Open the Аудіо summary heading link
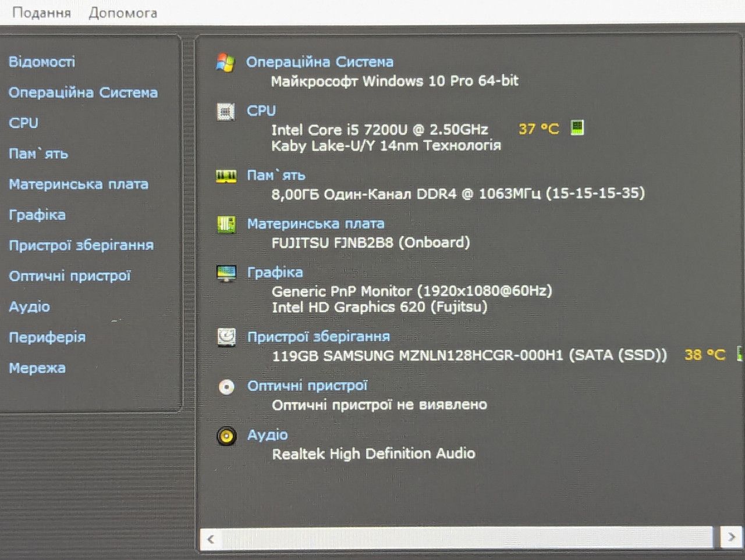The height and width of the screenshot is (560, 745). tap(267, 434)
